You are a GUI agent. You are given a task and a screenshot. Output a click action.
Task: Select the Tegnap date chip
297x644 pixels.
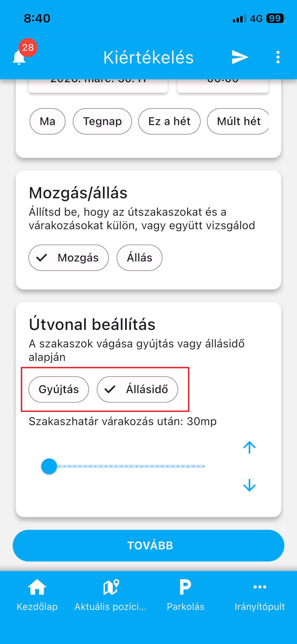coord(102,121)
